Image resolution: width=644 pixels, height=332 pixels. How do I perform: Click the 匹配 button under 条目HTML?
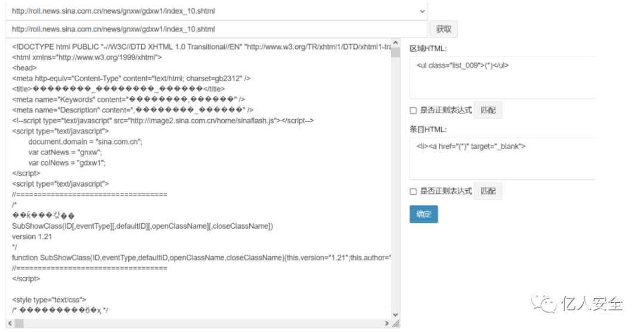(x=488, y=191)
